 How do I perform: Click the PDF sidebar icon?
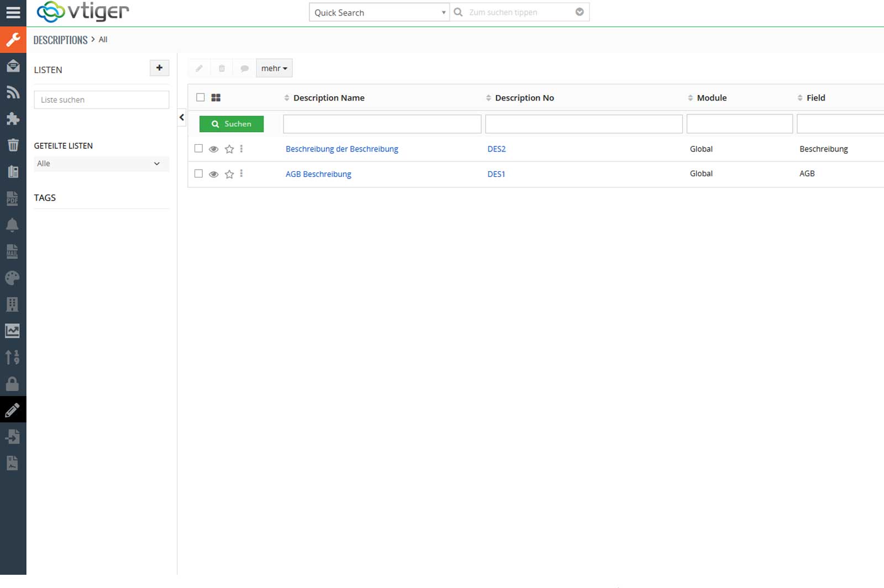13,198
